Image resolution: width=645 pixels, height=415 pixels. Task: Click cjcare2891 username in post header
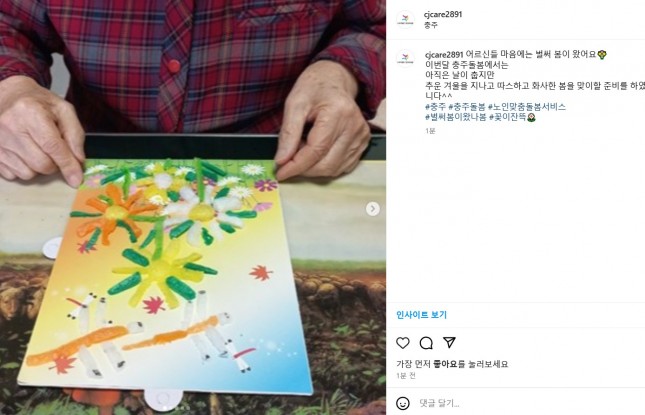[443, 14]
